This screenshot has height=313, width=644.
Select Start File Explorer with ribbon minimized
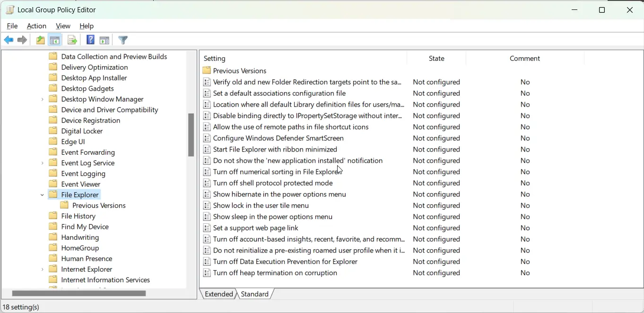pos(275,150)
